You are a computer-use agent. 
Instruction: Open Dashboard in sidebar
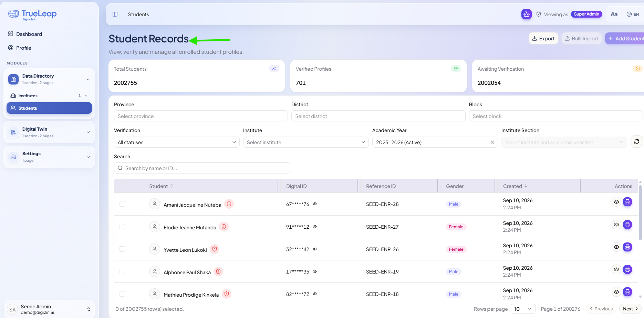click(25, 34)
